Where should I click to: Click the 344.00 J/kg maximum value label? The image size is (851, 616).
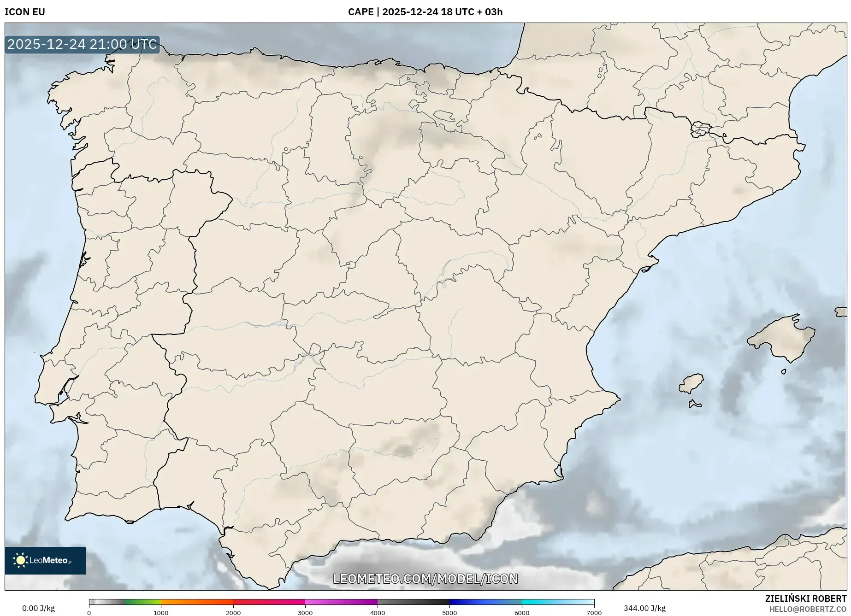click(x=644, y=608)
